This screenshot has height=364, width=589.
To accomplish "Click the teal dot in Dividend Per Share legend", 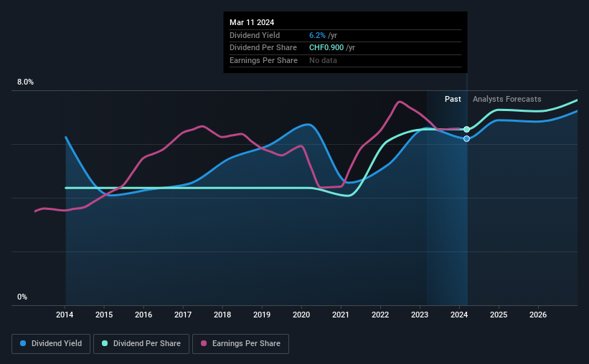I will 105,343.
